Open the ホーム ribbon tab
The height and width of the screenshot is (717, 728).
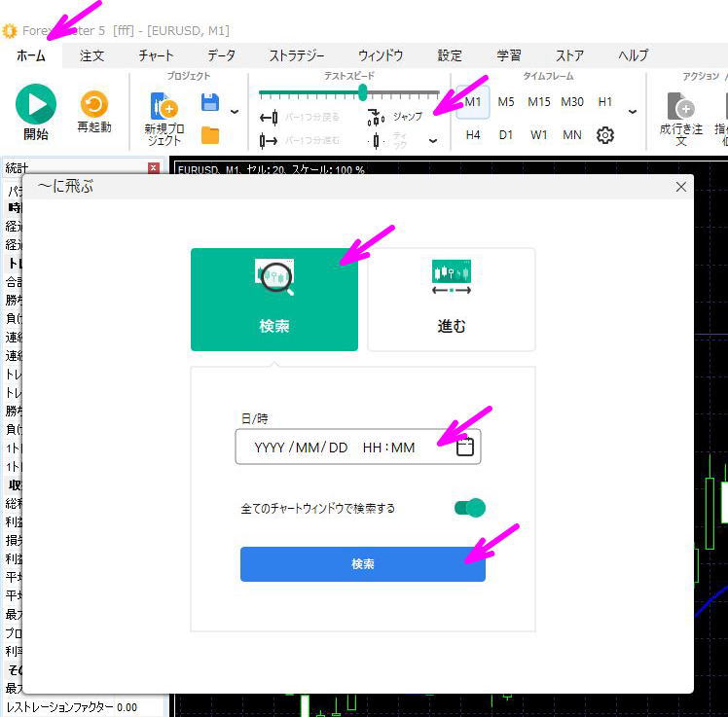point(30,55)
